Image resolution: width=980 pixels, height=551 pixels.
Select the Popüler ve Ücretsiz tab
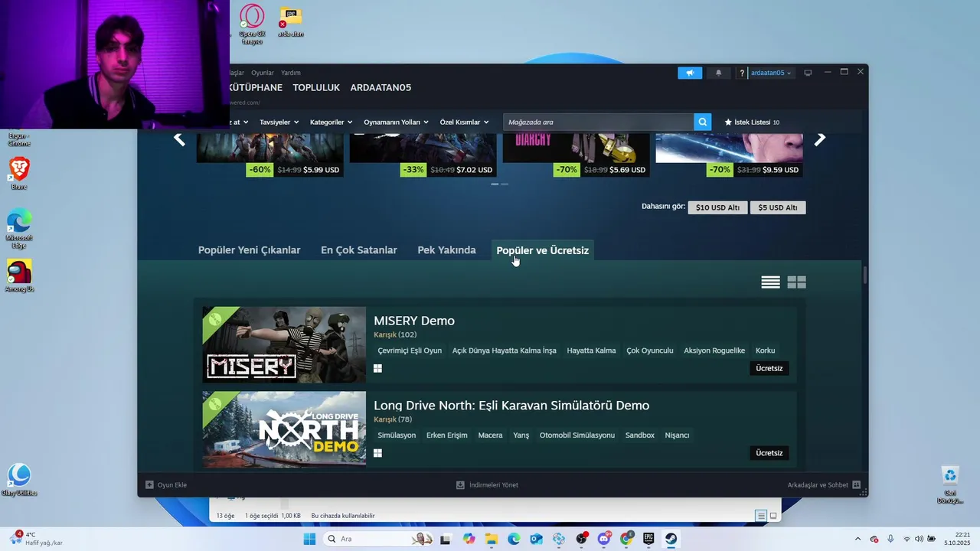click(542, 250)
